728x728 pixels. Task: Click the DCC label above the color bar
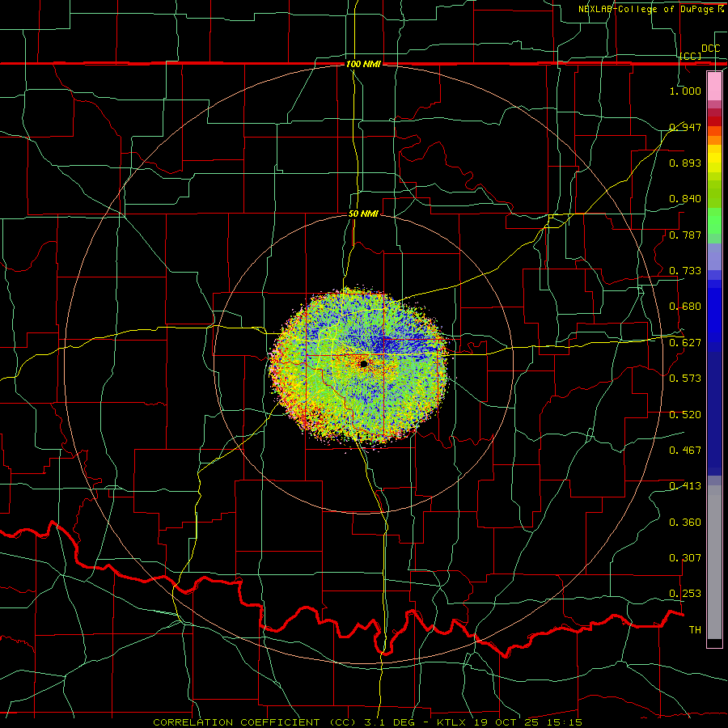coord(710,49)
